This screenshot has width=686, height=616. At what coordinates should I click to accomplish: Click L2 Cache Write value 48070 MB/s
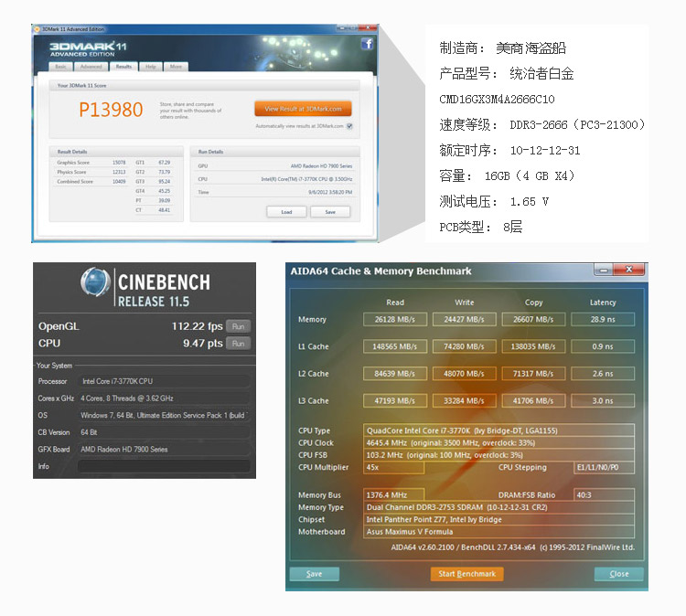pyautogui.click(x=464, y=374)
